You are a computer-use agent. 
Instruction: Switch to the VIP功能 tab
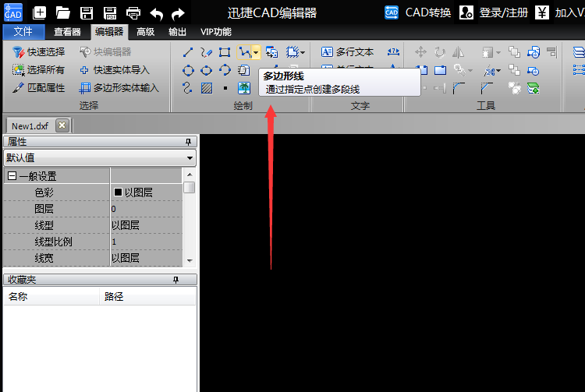(216, 32)
